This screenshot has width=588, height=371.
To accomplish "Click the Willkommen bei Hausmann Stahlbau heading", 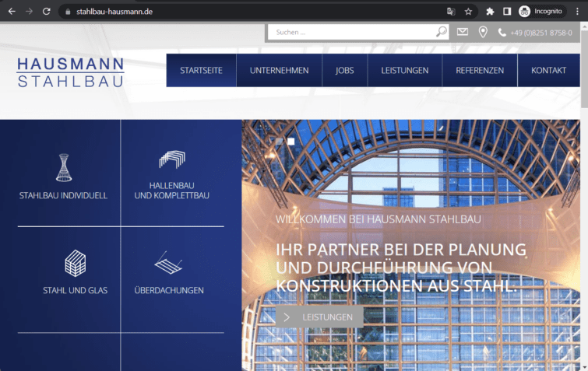I will pyautogui.click(x=379, y=219).
